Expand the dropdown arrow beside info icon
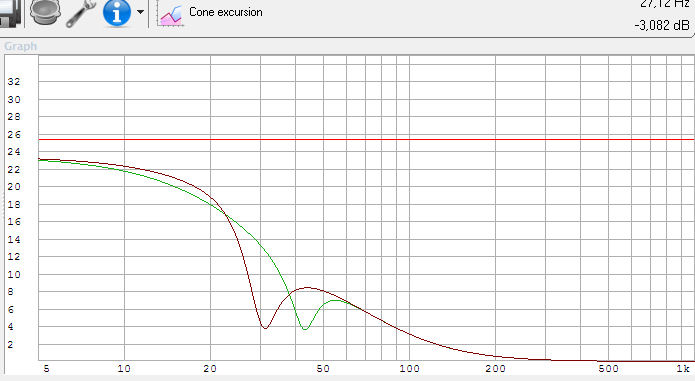 tap(140, 12)
